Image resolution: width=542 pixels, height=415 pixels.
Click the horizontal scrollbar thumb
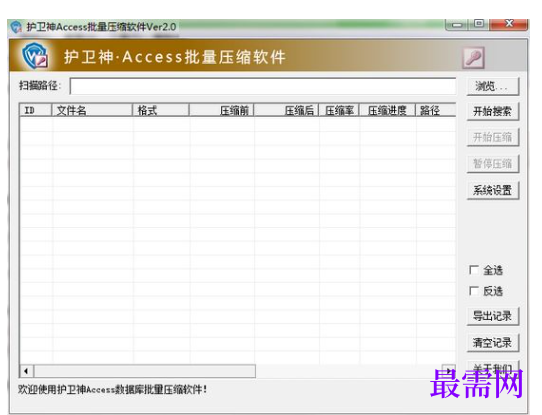[144, 371]
